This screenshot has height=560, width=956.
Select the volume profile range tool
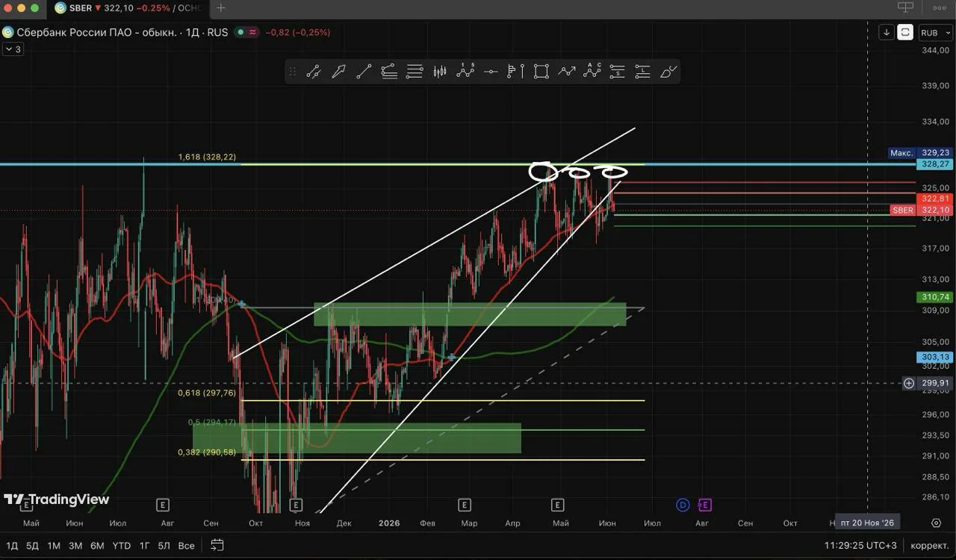click(x=516, y=72)
